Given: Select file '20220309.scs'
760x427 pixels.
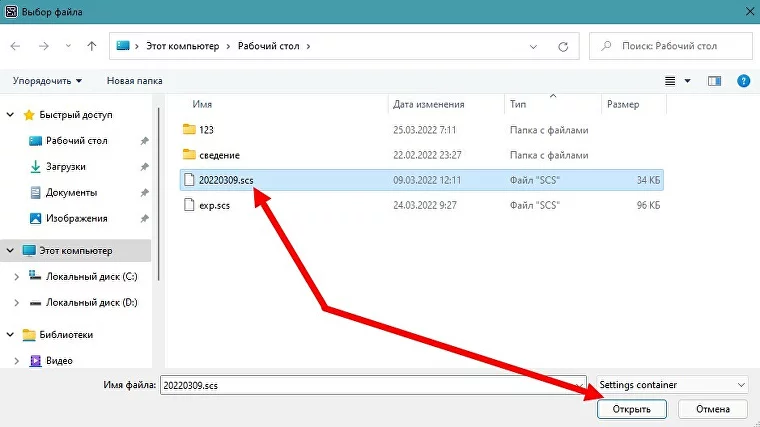Looking at the screenshot, I should click(422, 180).
